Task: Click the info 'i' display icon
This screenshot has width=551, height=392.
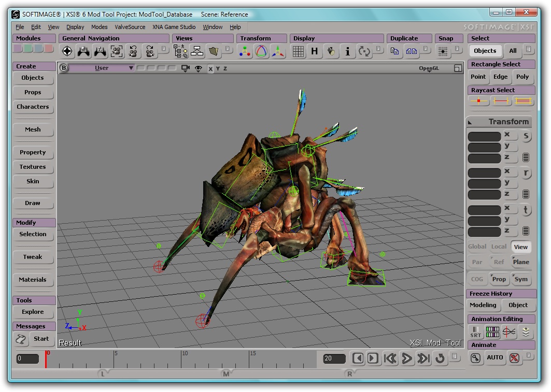Action: pos(347,51)
